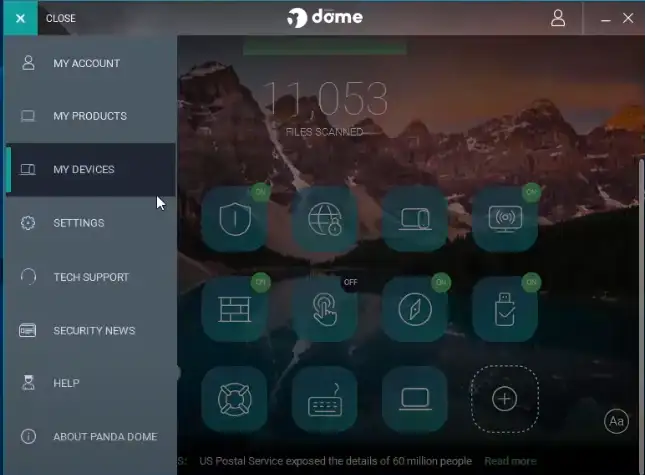Open the Wi-Fi Protection monitor tile
Screen dimensions: 645x475
505,218
